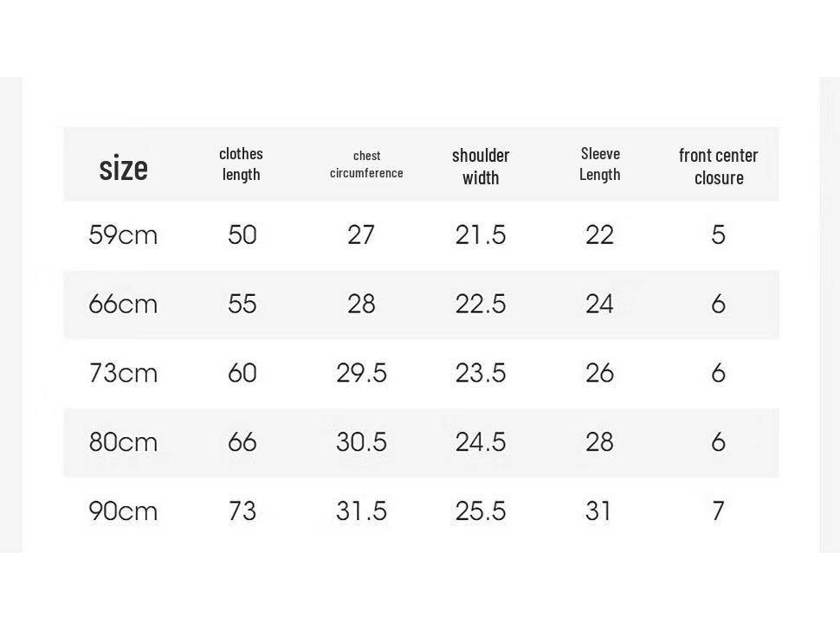The width and height of the screenshot is (840, 630).
Task: Click clothes length value 50
Action: [x=242, y=235]
